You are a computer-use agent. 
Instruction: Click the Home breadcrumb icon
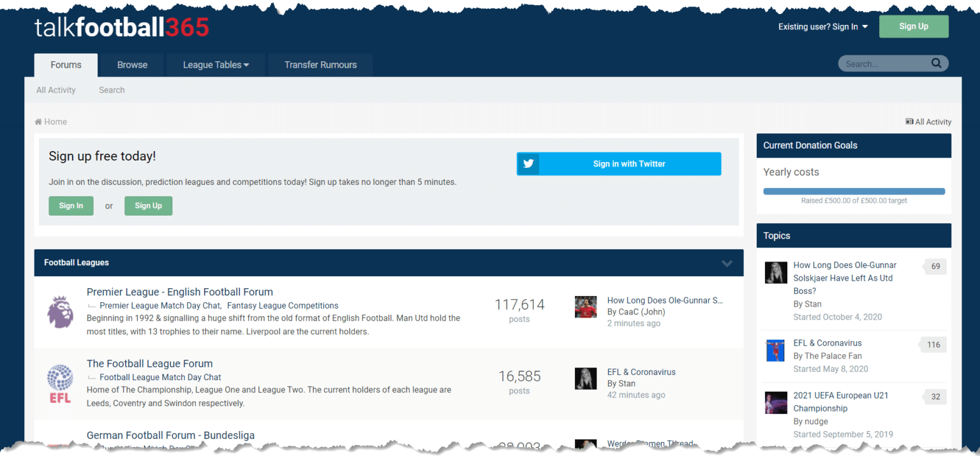(x=40, y=121)
